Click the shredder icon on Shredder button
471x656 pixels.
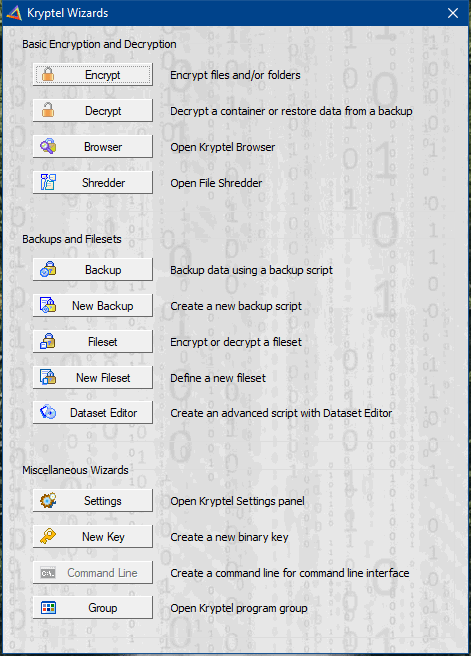tap(48, 182)
